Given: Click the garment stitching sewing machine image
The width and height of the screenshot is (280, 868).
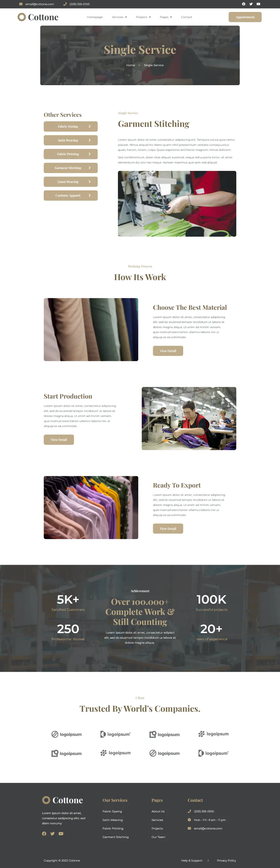Looking at the screenshot, I should pyautogui.click(x=177, y=204).
